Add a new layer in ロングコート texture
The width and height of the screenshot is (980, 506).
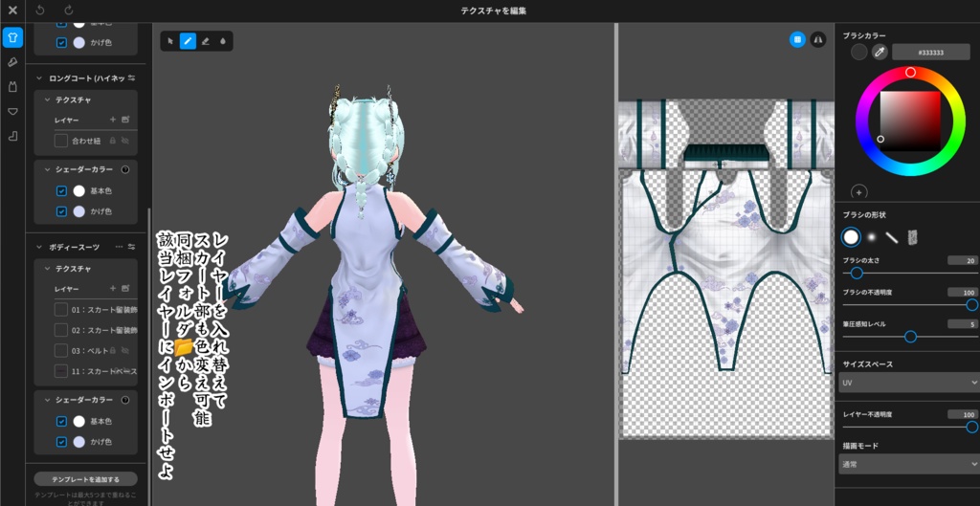[113, 119]
